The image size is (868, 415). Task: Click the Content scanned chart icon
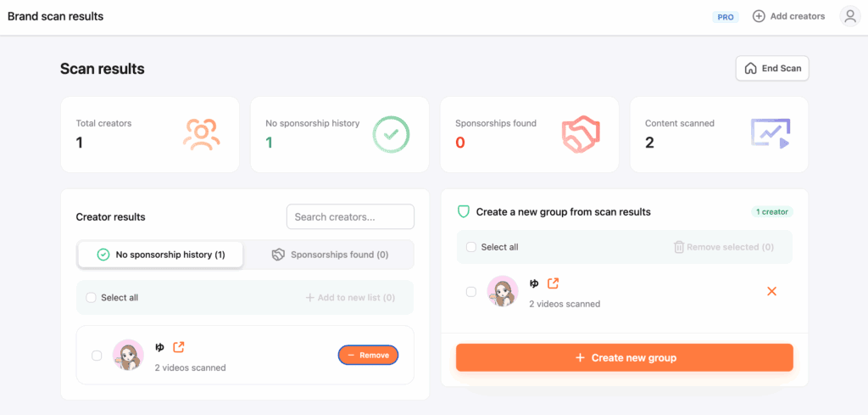(770, 134)
